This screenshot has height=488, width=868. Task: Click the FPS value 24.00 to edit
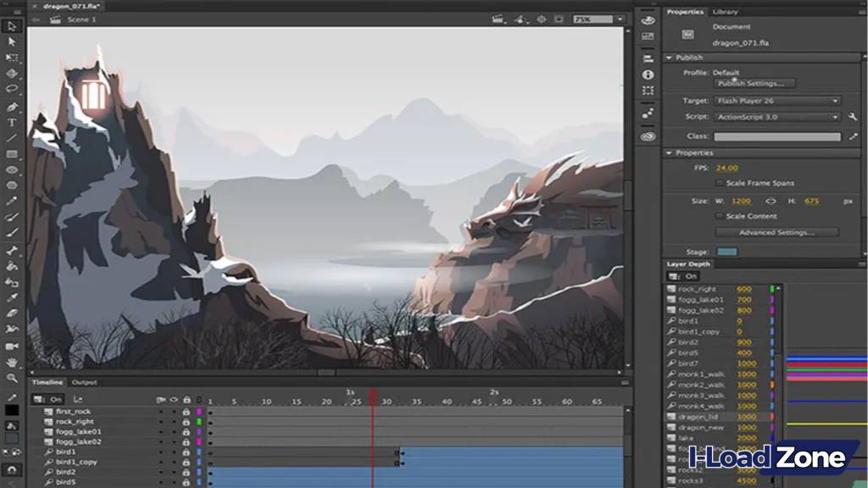[x=727, y=168]
